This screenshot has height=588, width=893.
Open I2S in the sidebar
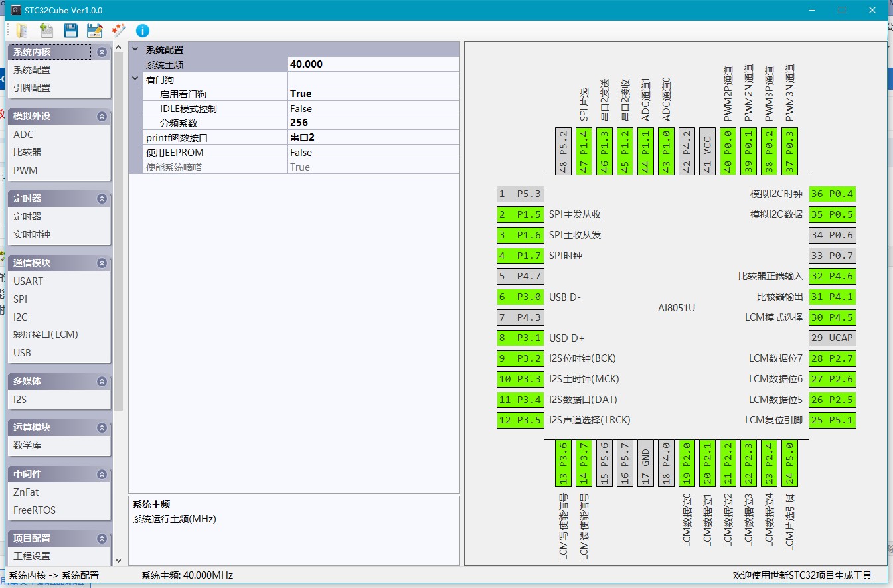pos(20,399)
